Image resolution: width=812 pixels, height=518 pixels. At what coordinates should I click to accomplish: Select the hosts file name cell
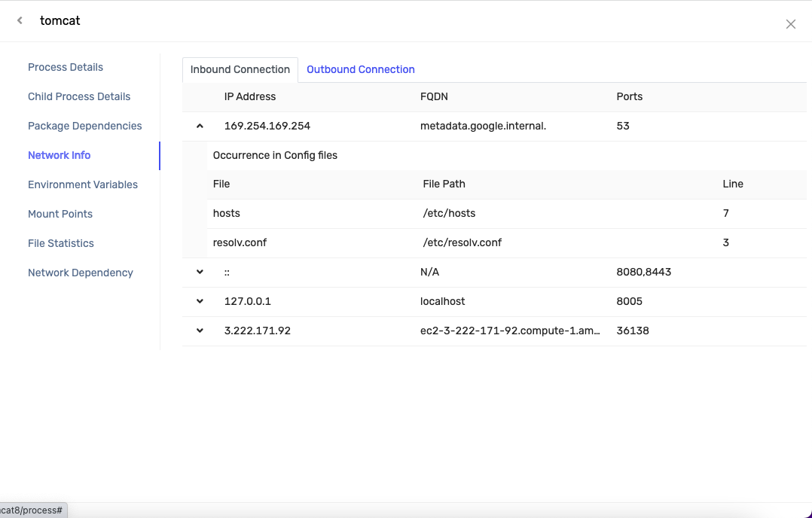pyautogui.click(x=226, y=213)
